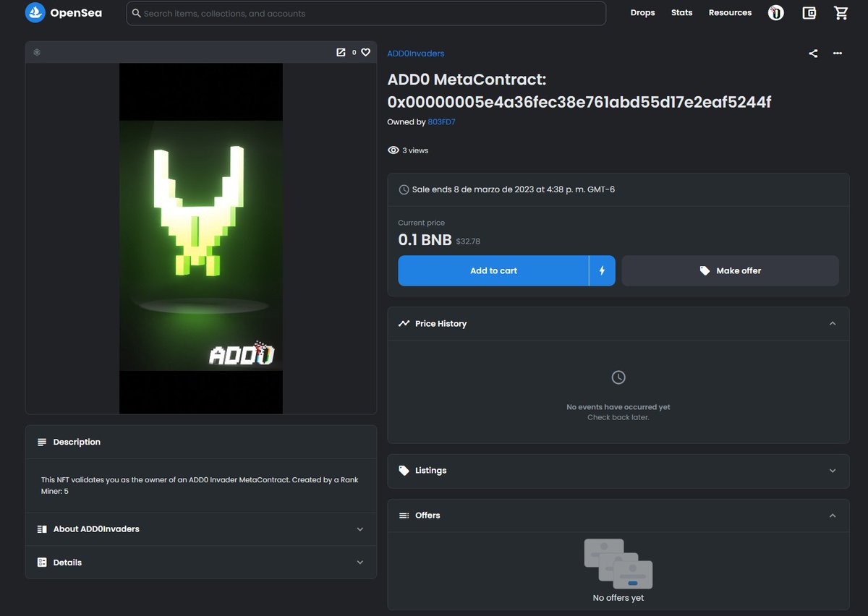This screenshot has width=868, height=616.
Task: Click the Make offer button
Action: pyautogui.click(x=730, y=270)
